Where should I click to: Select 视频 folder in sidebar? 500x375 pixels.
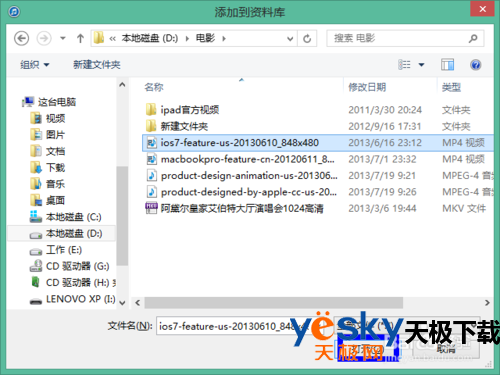coord(48,118)
